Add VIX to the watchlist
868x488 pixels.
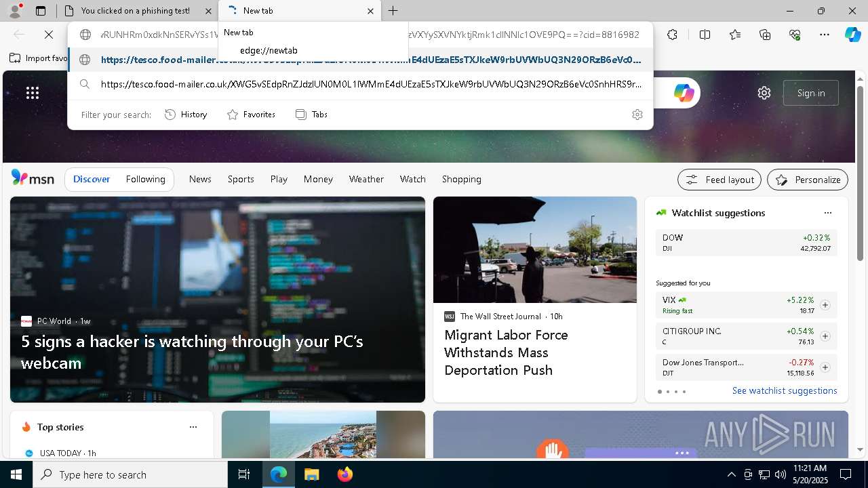(x=825, y=305)
